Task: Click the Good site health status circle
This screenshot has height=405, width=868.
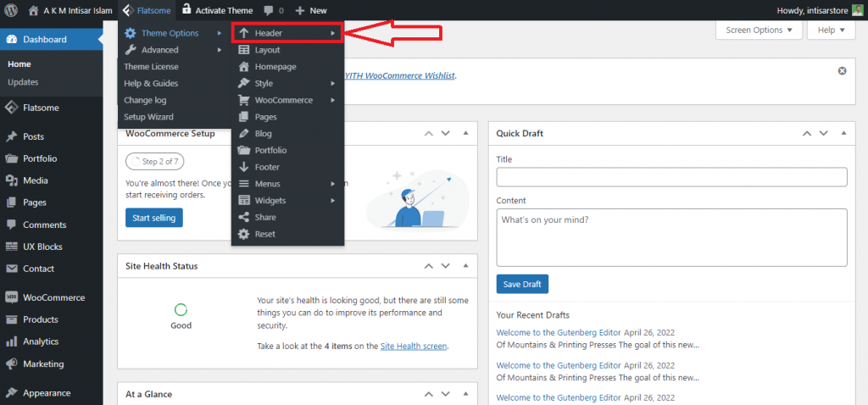Action: coord(181,310)
